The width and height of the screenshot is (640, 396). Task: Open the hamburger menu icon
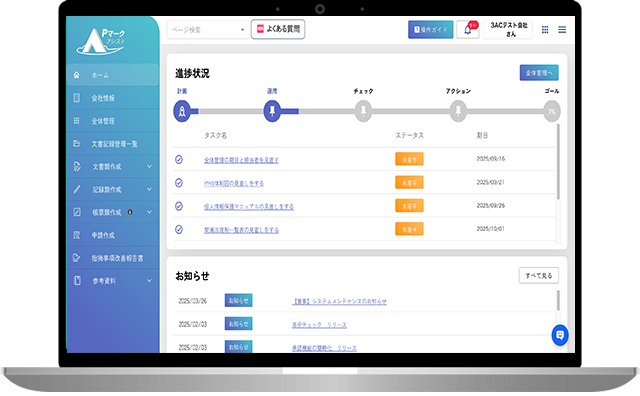562,30
